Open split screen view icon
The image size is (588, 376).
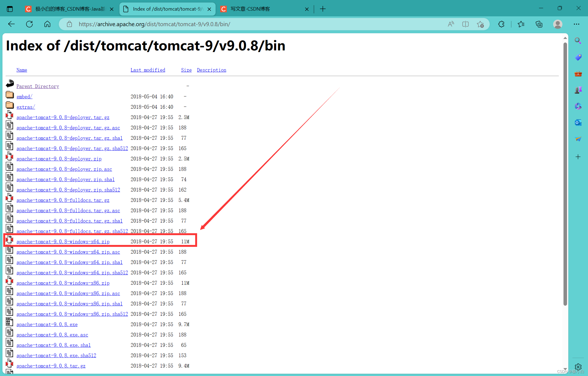coord(465,24)
